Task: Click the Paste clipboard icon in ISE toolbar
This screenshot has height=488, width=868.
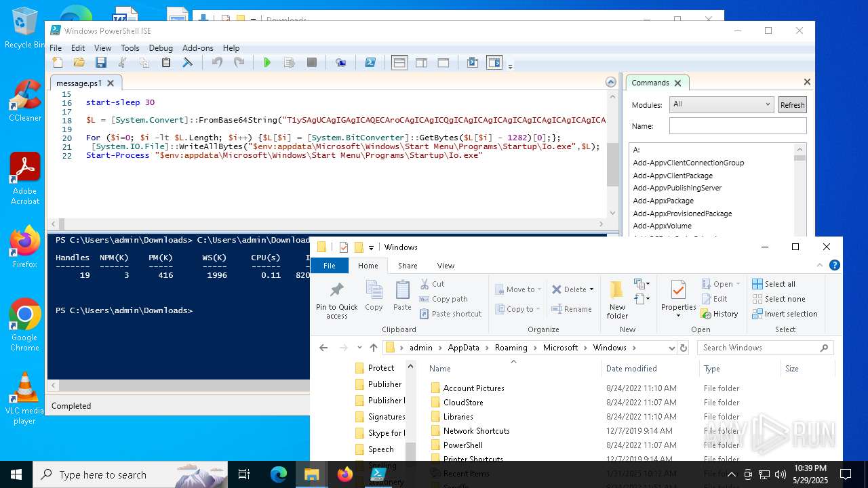Action: (166, 62)
